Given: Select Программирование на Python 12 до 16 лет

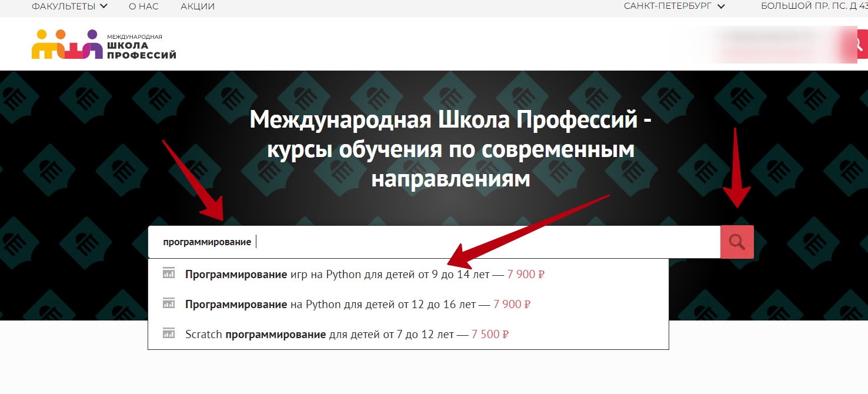Looking at the screenshot, I should [408, 305].
